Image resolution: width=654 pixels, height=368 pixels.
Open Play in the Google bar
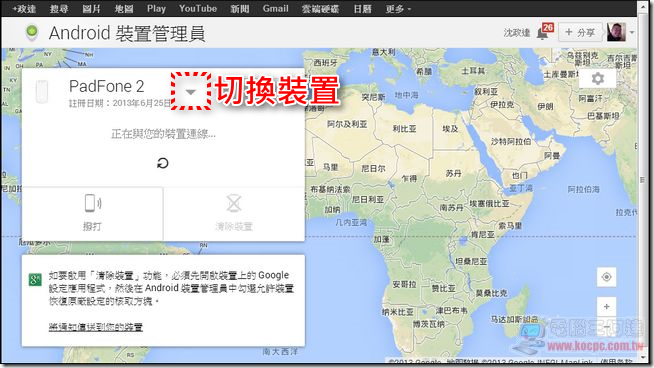[156, 9]
